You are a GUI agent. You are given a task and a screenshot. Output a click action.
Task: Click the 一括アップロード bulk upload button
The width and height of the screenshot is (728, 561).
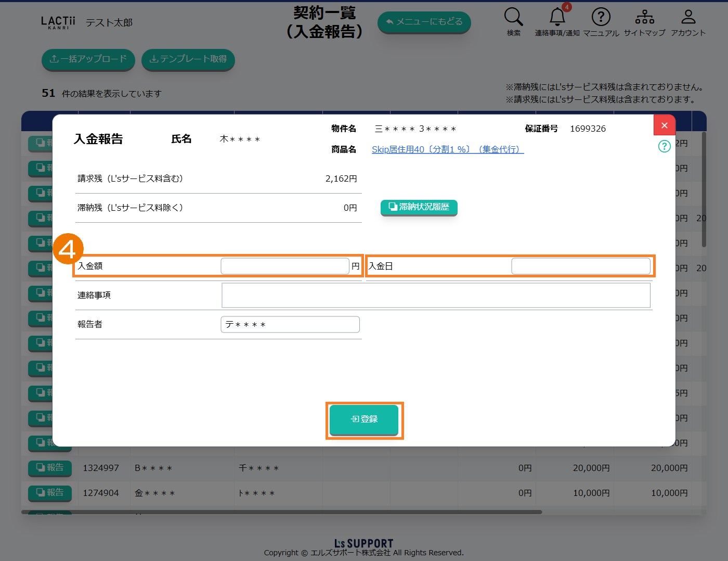point(88,59)
